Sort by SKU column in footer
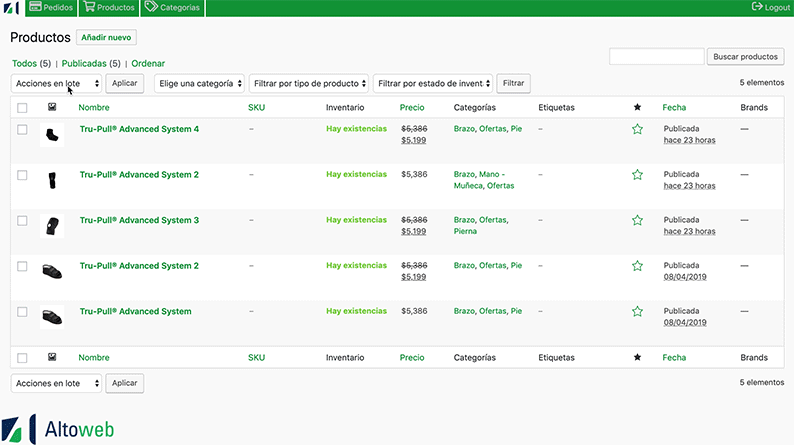 256,357
